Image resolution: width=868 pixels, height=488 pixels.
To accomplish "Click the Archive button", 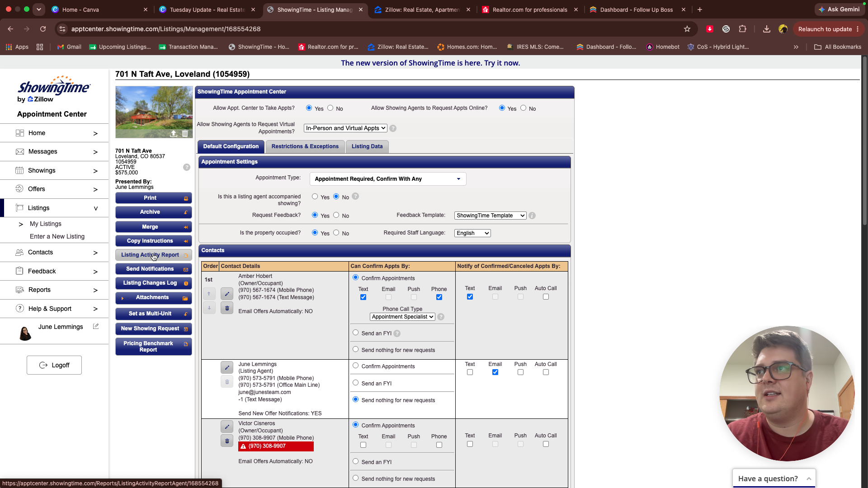I will tap(154, 212).
